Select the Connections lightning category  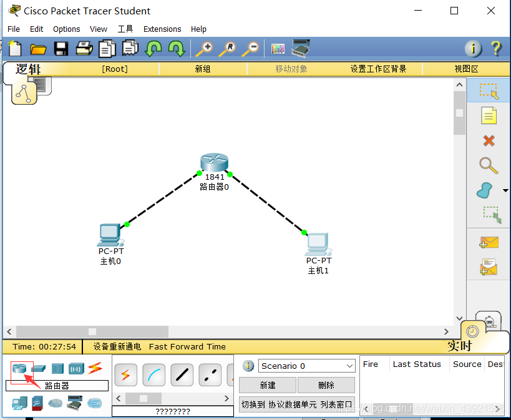pos(95,368)
